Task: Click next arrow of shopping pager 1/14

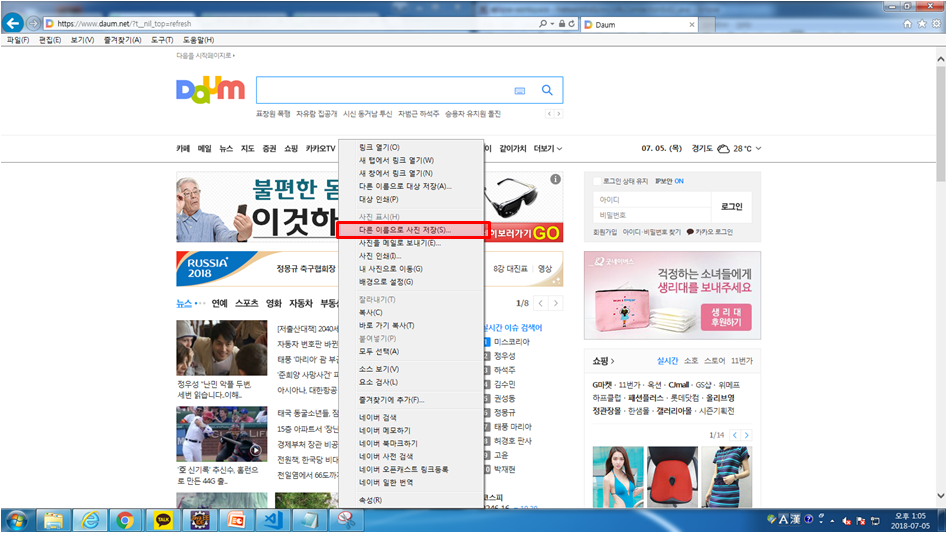Action: [747, 435]
